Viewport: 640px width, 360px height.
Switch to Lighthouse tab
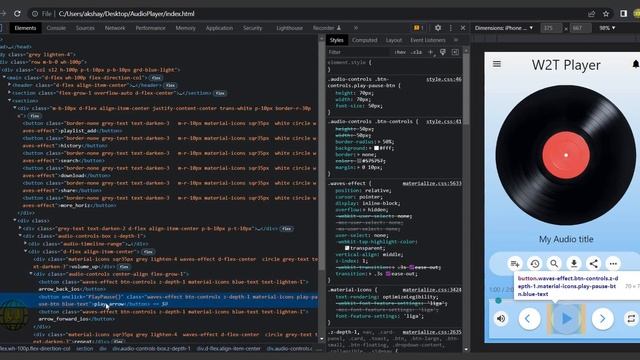289,28
